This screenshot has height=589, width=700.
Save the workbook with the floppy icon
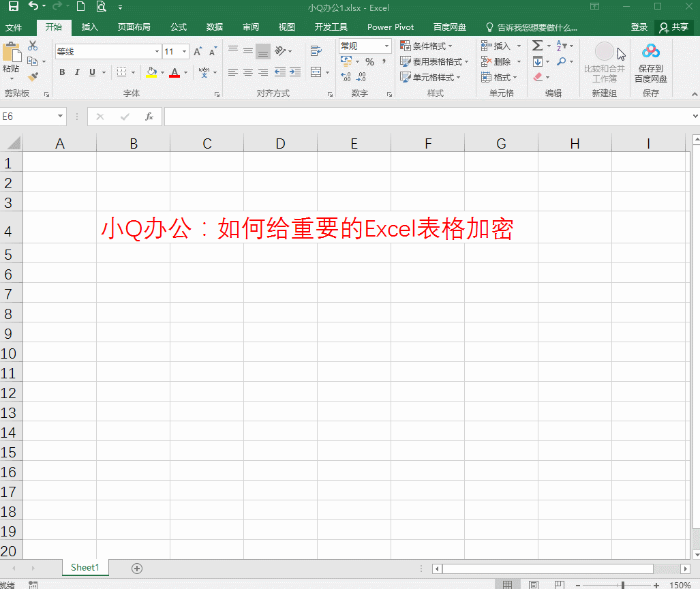tap(14, 6)
